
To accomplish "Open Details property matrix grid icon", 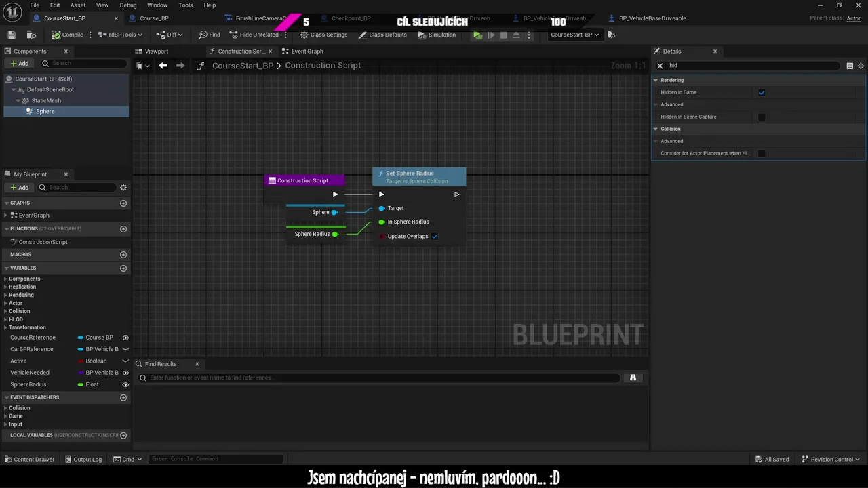I will click(850, 66).
